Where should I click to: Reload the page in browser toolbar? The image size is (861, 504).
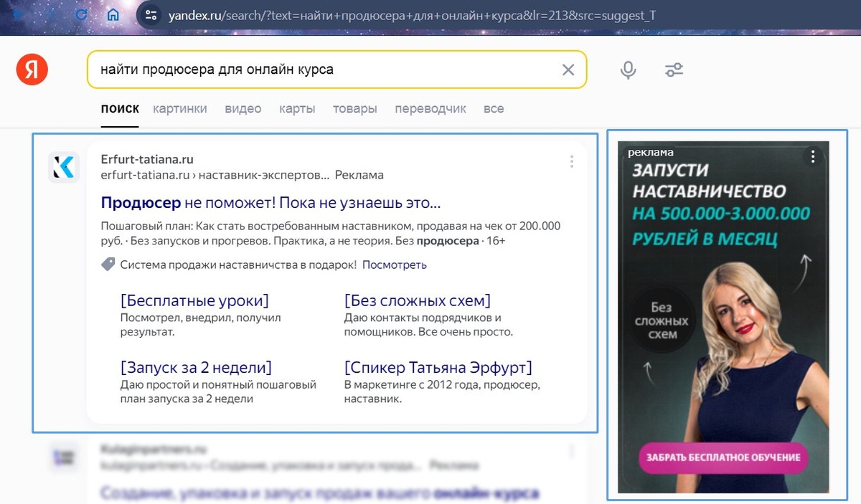pyautogui.click(x=82, y=14)
